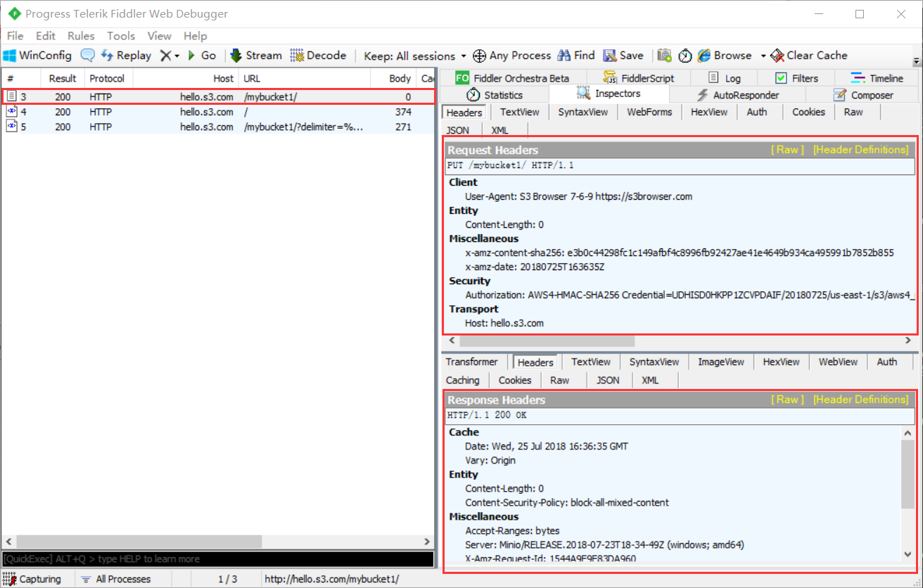Image resolution: width=923 pixels, height=588 pixels.
Task: Open the response Caching tab
Action: [463, 380]
